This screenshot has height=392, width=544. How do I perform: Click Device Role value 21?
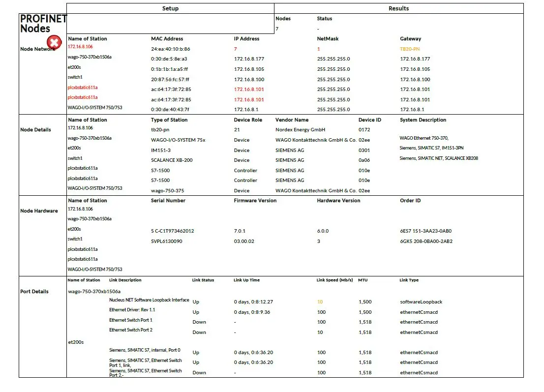pyautogui.click(x=237, y=130)
